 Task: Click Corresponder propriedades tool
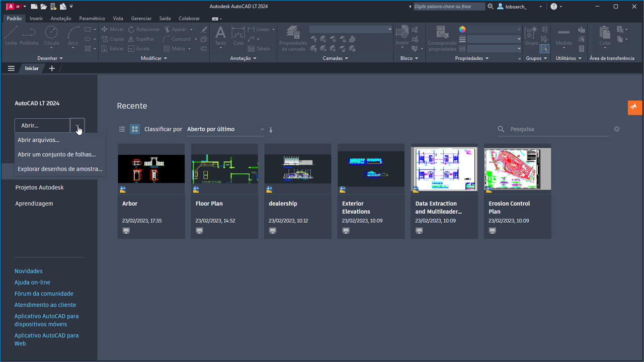[442, 39]
